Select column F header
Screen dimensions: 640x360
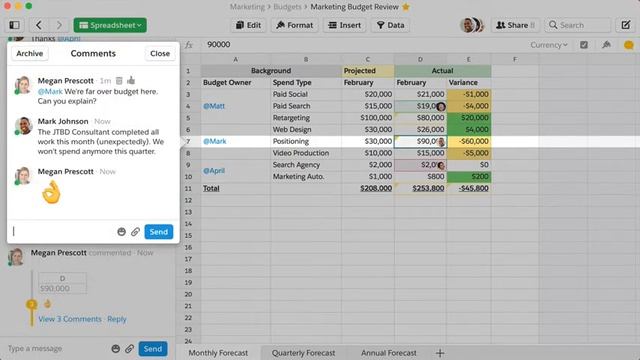click(x=515, y=60)
